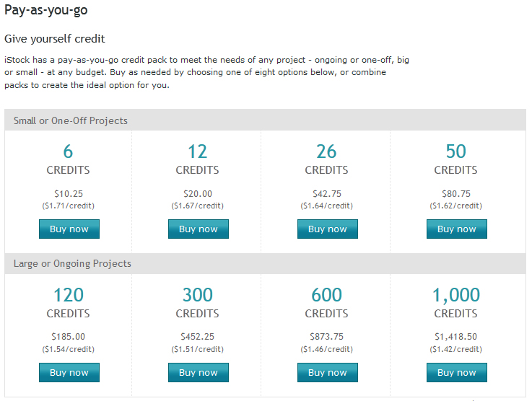This screenshot has width=532, height=401.
Task: Click Buy now under 50 credits
Action: click(x=457, y=229)
